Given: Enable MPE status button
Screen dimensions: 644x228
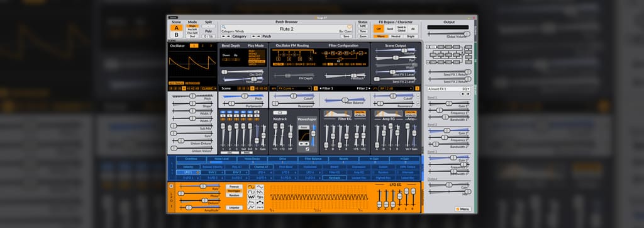Looking at the screenshot, I should [363, 26].
